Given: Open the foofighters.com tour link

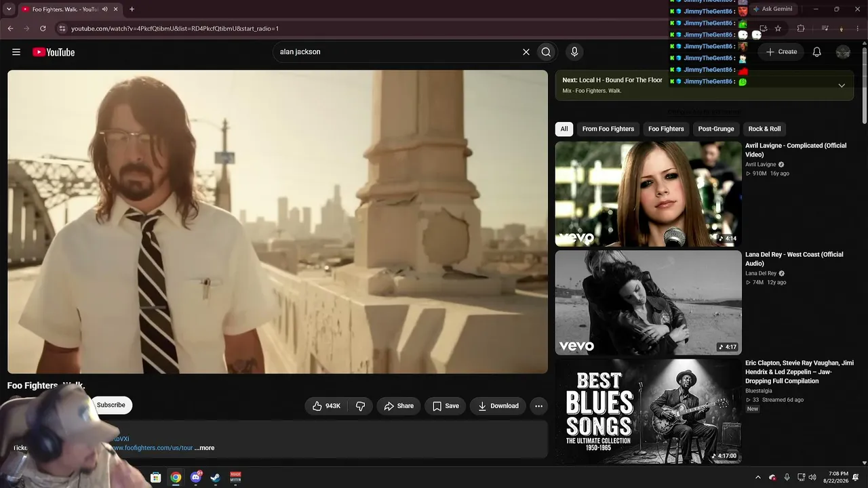Looking at the screenshot, I should [x=153, y=448].
